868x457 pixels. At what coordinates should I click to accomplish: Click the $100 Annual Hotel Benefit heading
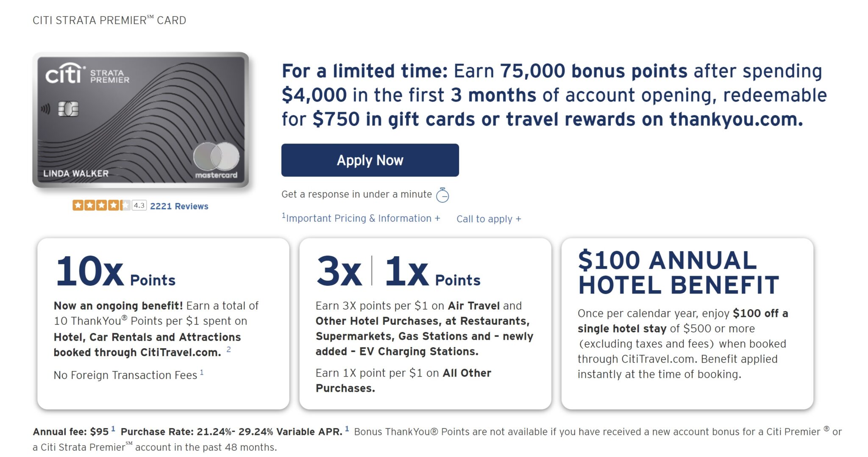coord(678,272)
